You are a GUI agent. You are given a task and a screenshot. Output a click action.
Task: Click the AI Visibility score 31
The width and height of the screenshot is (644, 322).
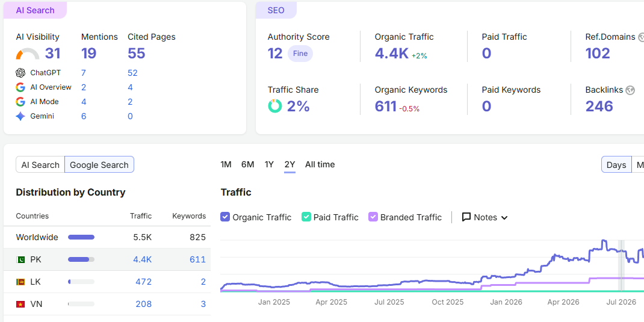click(52, 54)
